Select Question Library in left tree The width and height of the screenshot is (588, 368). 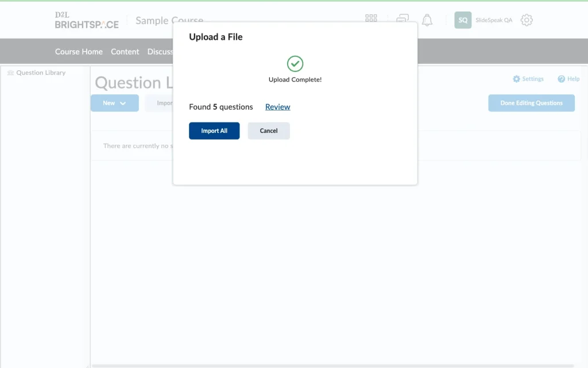click(41, 72)
